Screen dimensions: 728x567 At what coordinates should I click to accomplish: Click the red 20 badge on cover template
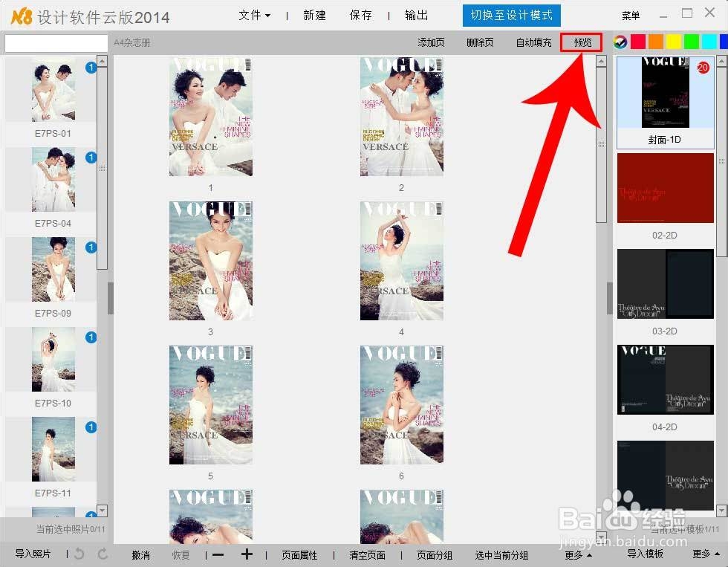pos(703,68)
